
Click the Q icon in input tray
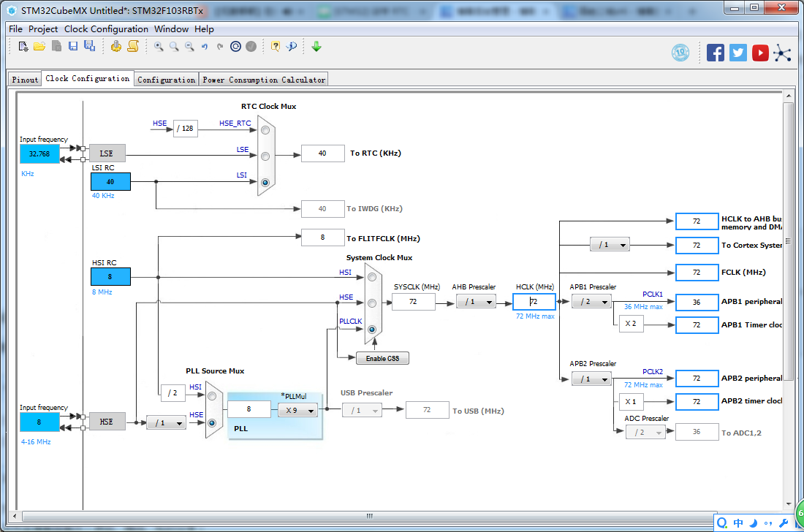tap(722, 522)
